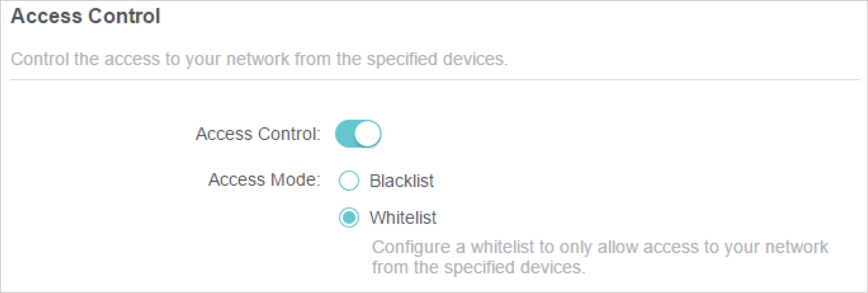Select the Whitelist radio button

click(349, 218)
